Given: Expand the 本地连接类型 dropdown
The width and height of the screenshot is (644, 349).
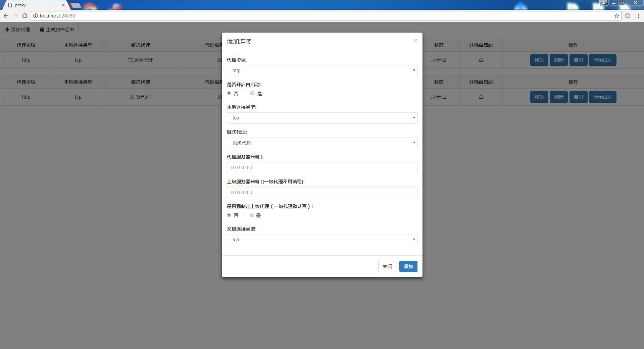Looking at the screenshot, I should (x=322, y=118).
